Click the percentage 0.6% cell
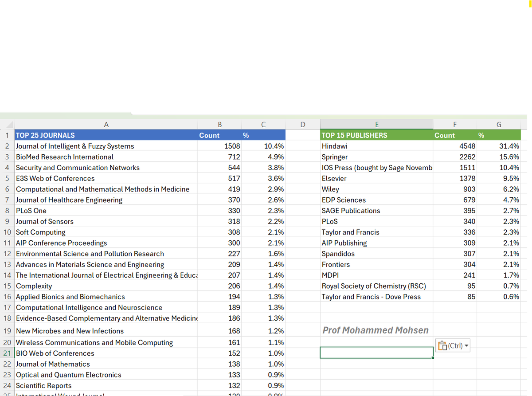 pos(499,297)
